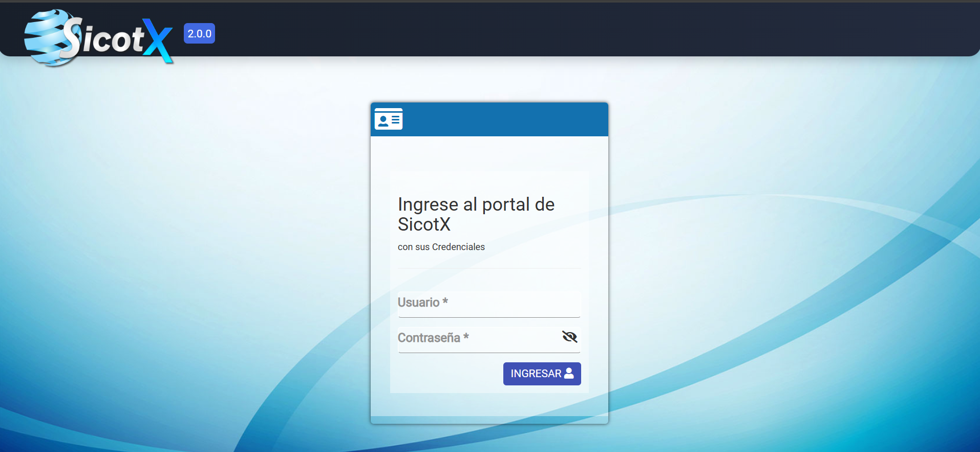Toggle password visibility eye icon
Screen dimensions: 980x452
click(x=570, y=337)
